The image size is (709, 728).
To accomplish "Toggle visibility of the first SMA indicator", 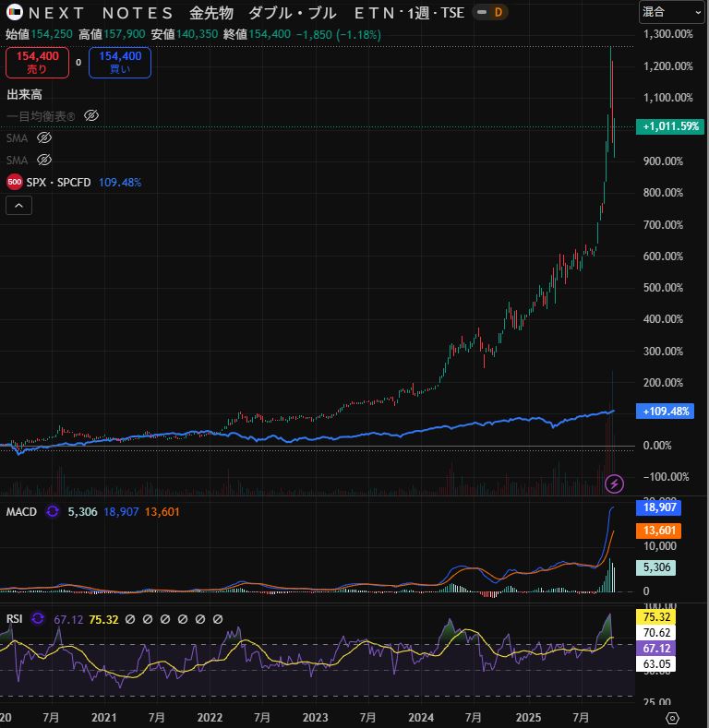I will pyautogui.click(x=43, y=137).
